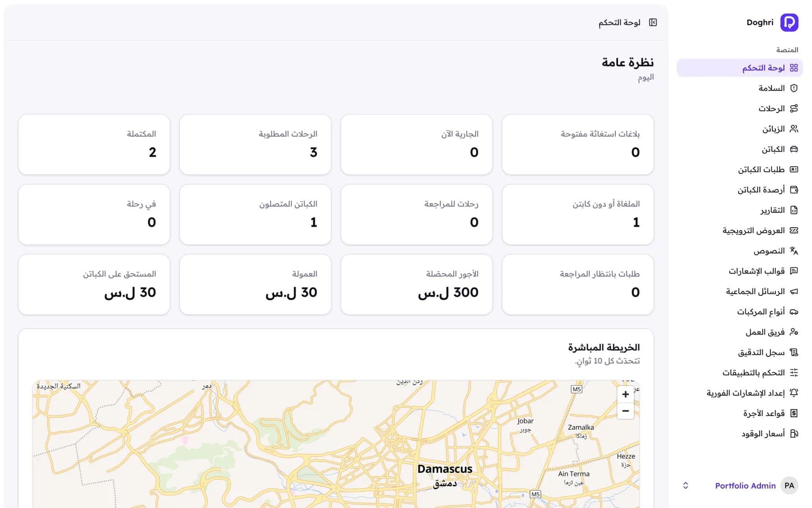Open أسعار الوقود fuel pump icon
Image resolution: width=812 pixels, height=508 pixels.
tap(794, 433)
